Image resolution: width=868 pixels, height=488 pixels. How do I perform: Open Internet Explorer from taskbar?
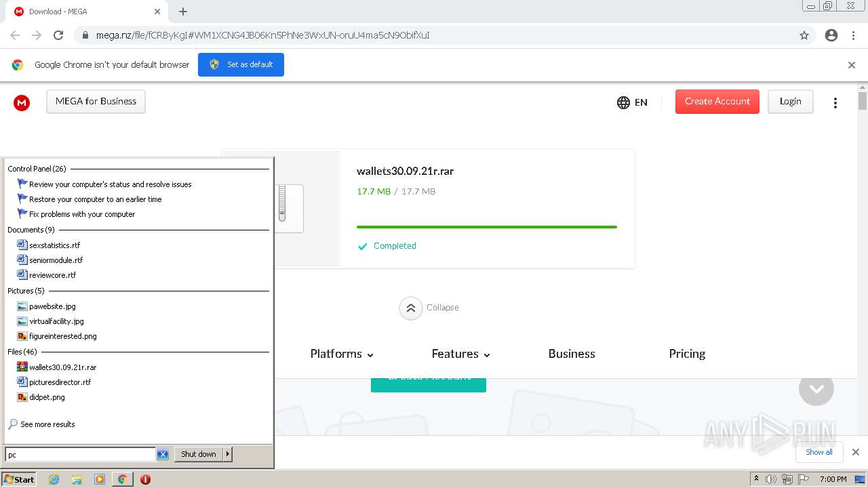click(x=54, y=479)
